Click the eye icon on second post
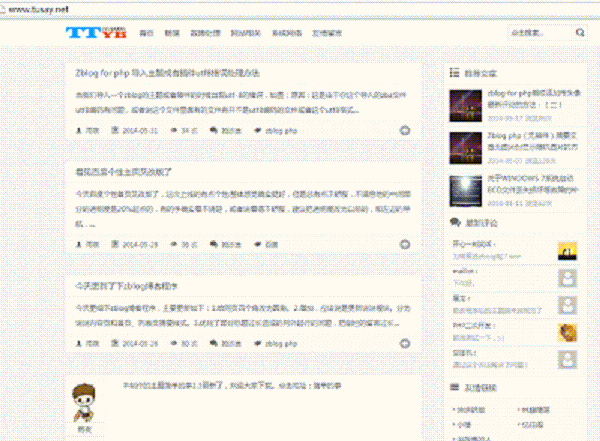The image size is (600, 441). [x=174, y=244]
